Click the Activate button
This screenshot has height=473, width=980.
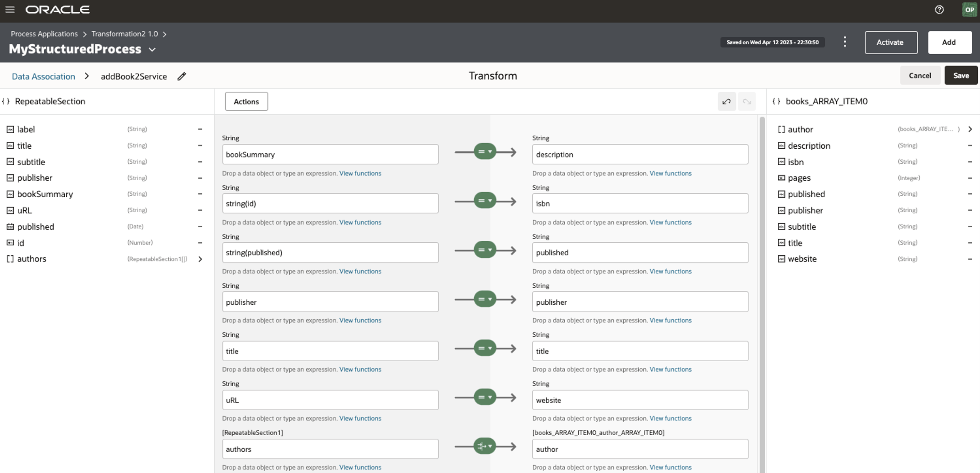[891, 42]
